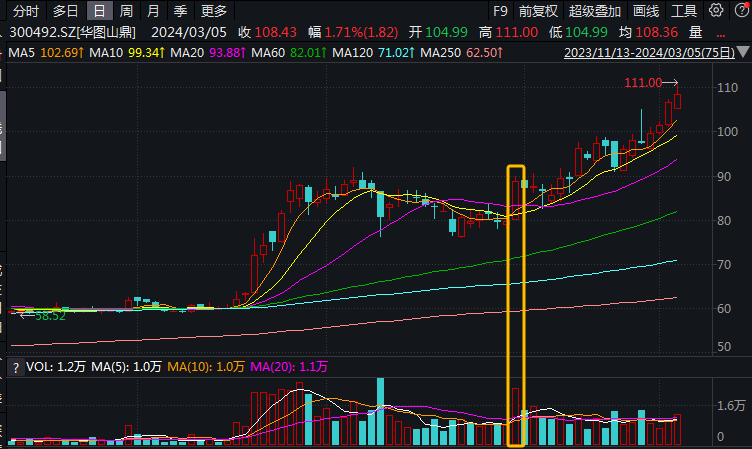Click the volume panel ? help icon

(x=16, y=367)
